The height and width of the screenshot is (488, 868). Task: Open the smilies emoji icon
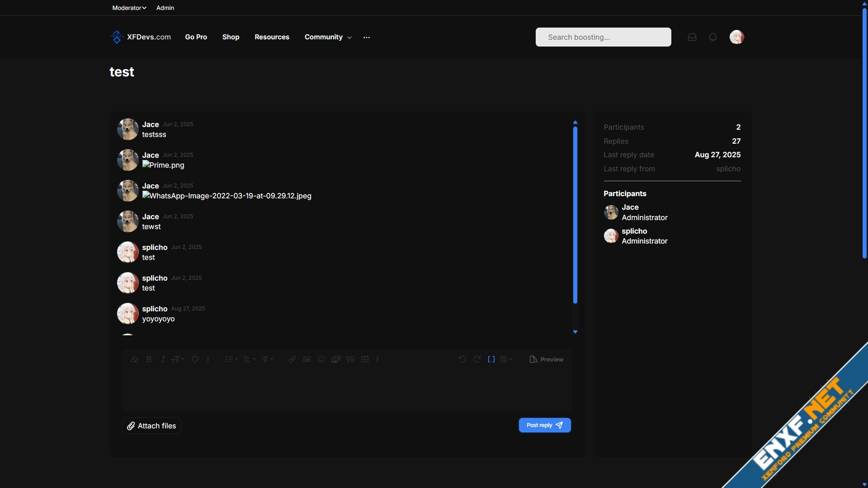coord(321,359)
